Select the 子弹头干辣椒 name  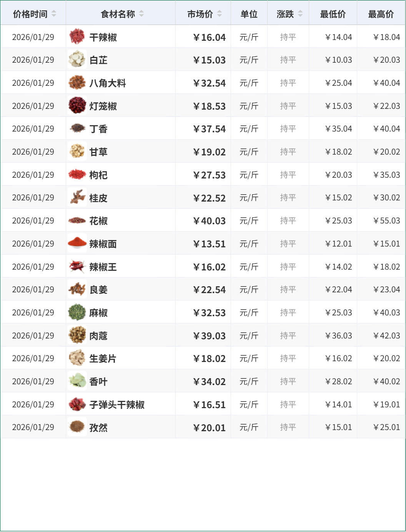pyautogui.click(x=117, y=405)
